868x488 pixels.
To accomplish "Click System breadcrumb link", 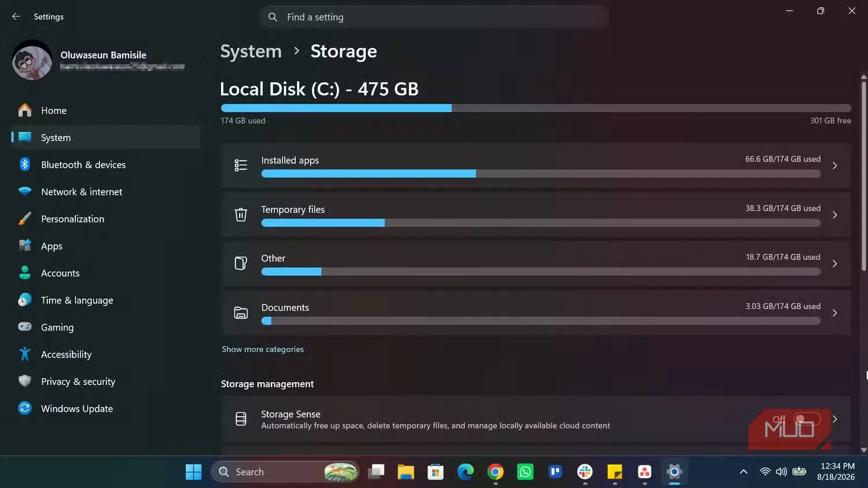I will point(251,51).
